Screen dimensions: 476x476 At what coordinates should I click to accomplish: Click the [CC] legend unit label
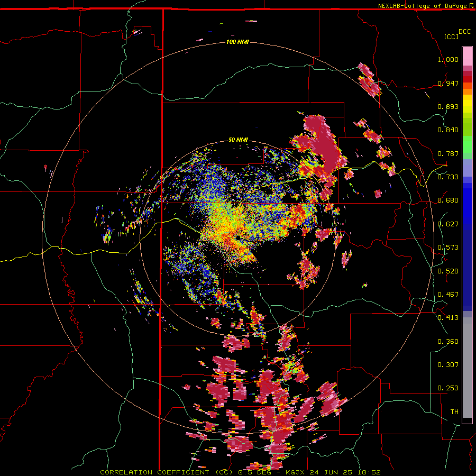coord(451,36)
